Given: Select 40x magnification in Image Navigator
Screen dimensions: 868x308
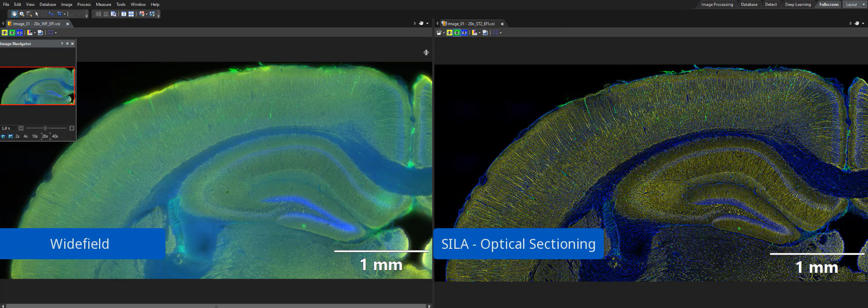Looking at the screenshot, I should coord(55,136).
